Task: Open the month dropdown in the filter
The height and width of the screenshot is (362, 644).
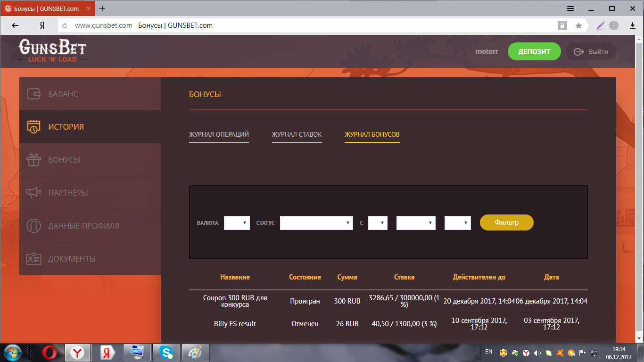Action: point(416,223)
